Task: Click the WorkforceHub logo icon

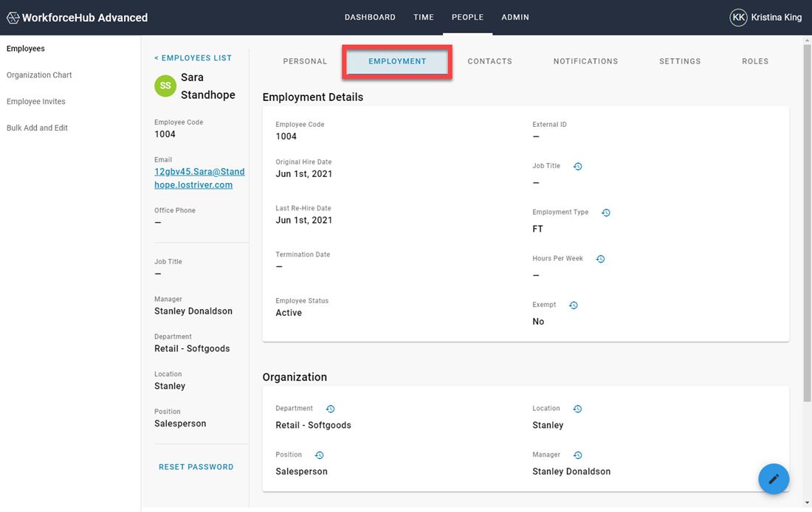Action: 13,18
